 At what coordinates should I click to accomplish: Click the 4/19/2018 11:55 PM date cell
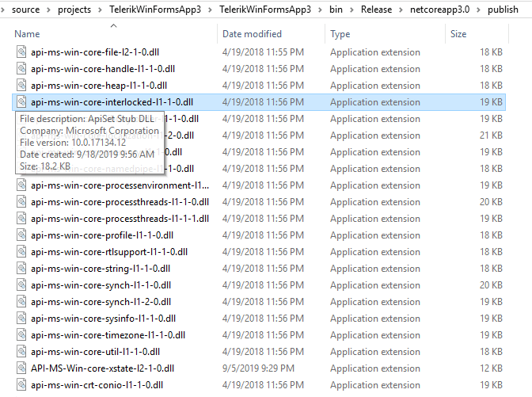(263, 52)
